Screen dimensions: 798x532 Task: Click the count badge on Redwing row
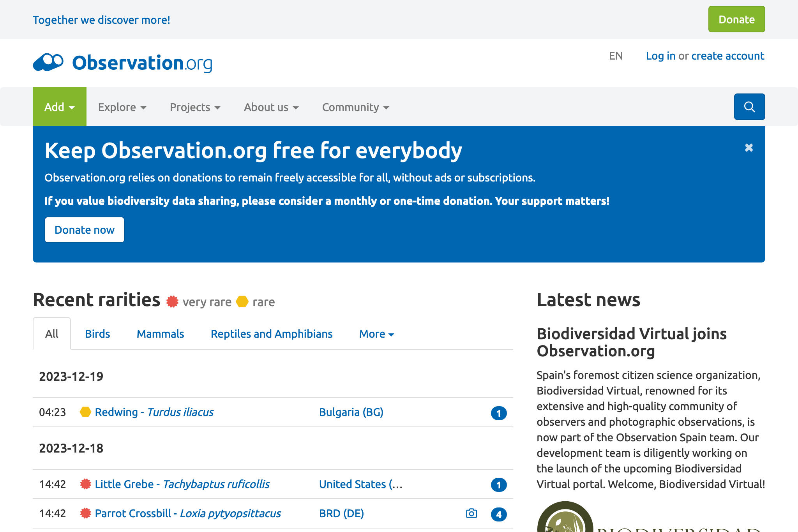point(498,413)
